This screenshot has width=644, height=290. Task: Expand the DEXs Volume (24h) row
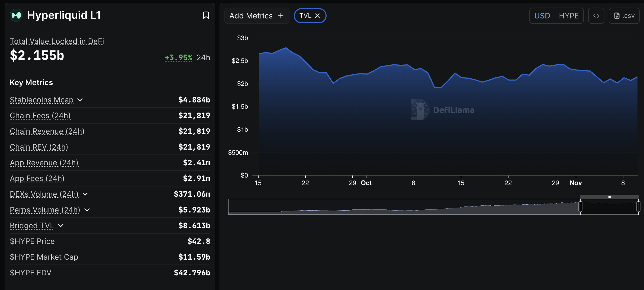85,194
